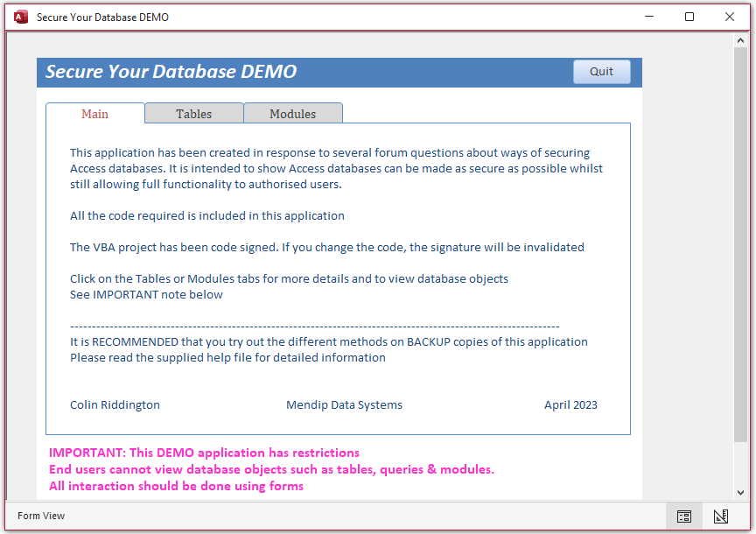Click the Form View status bar text
This screenshot has width=756, height=534.
pyautogui.click(x=41, y=516)
